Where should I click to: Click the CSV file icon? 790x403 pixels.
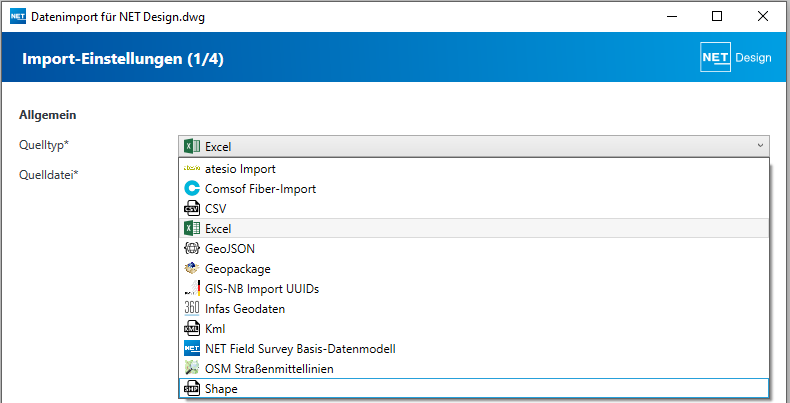pyautogui.click(x=192, y=208)
